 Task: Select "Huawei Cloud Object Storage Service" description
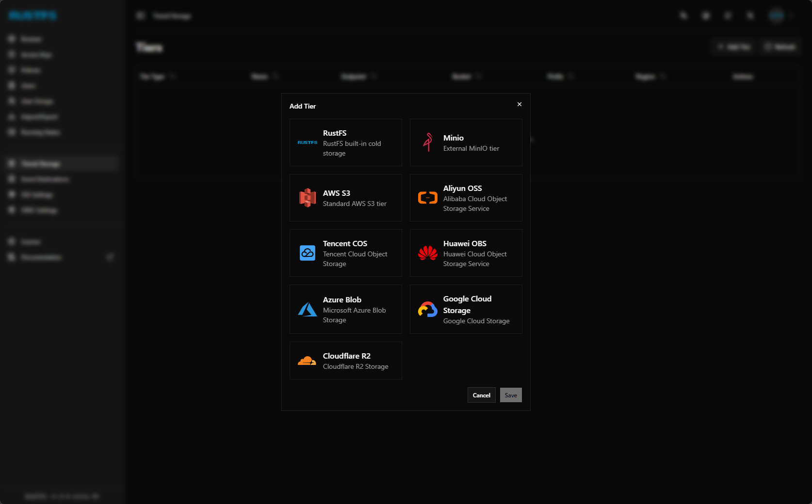[475, 259]
